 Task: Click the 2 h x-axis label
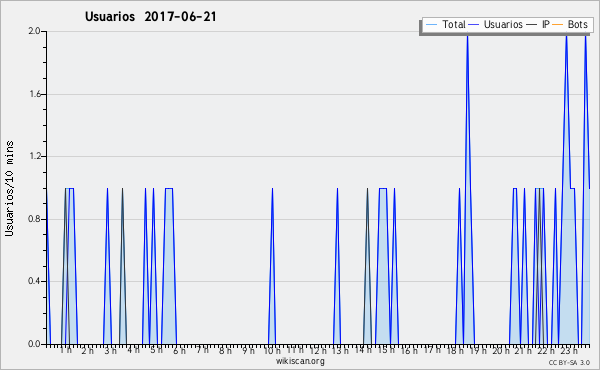click(x=88, y=350)
